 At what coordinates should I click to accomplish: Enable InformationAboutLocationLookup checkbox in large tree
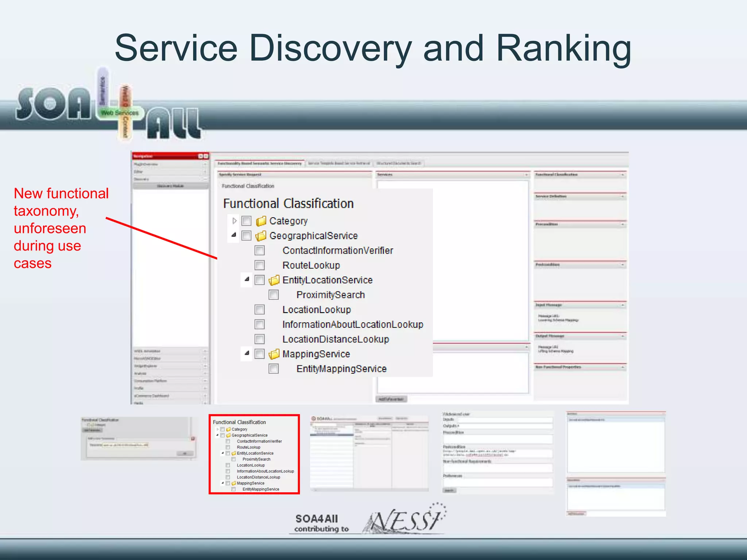260,324
